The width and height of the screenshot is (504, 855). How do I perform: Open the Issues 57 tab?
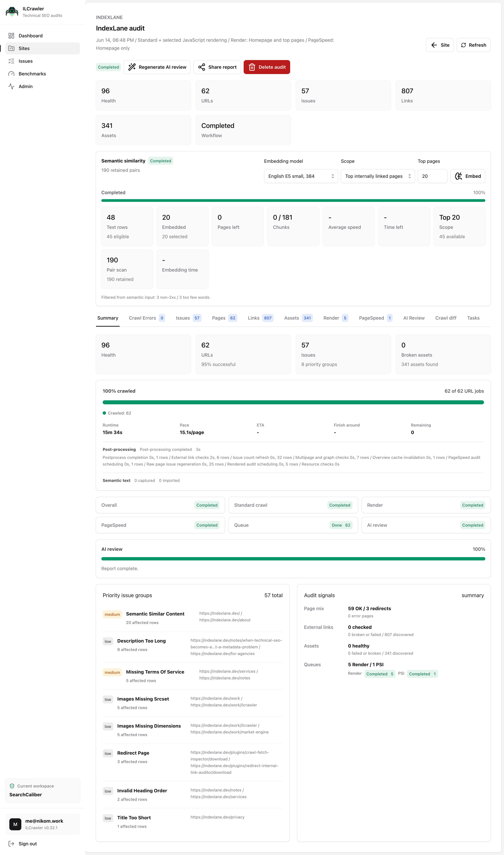[x=188, y=318]
